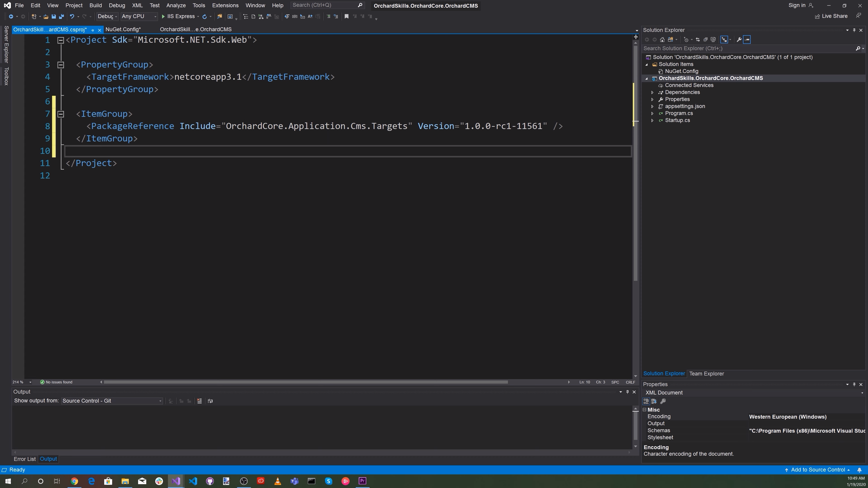The image size is (868, 488).
Task: Click the editor horizontal scrollbar thumb
Action: pos(306,382)
